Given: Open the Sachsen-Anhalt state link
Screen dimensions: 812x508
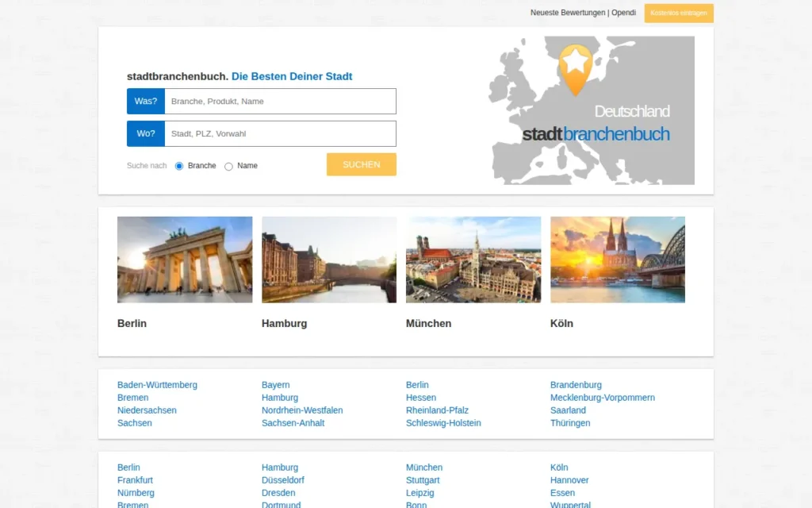Looking at the screenshot, I should (x=293, y=423).
